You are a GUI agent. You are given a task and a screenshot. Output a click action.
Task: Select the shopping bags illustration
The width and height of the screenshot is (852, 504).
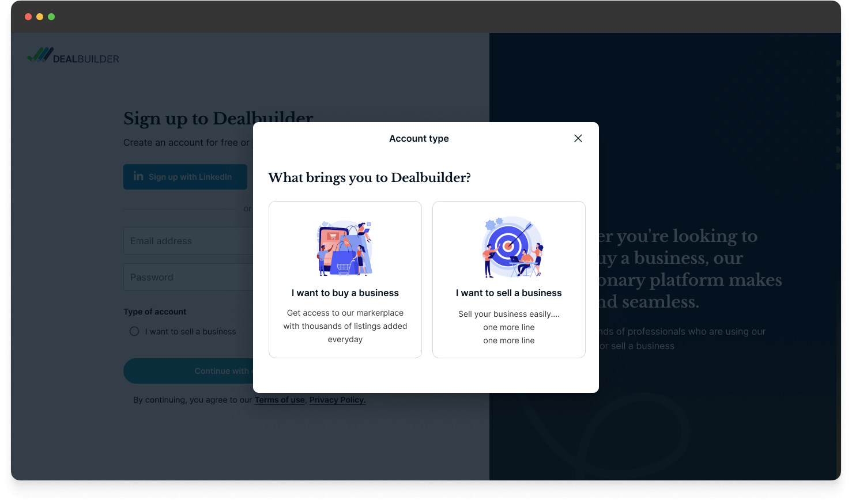(x=345, y=248)
